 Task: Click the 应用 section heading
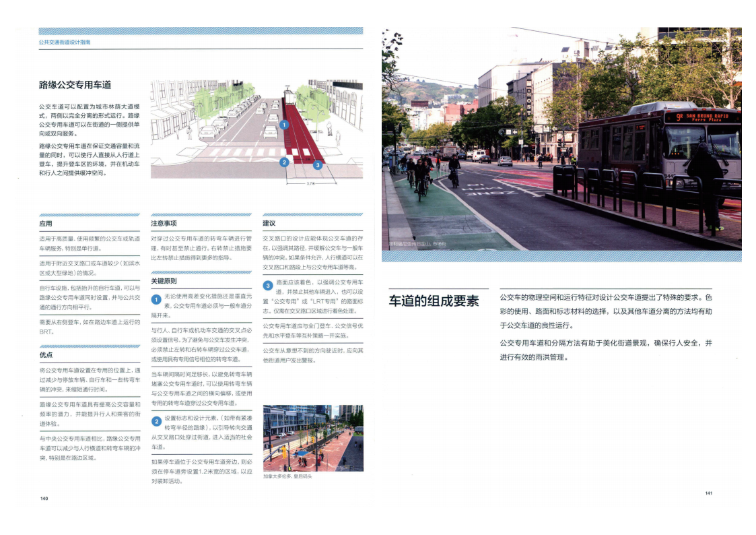pyautogui.click(x=46, y=224)
